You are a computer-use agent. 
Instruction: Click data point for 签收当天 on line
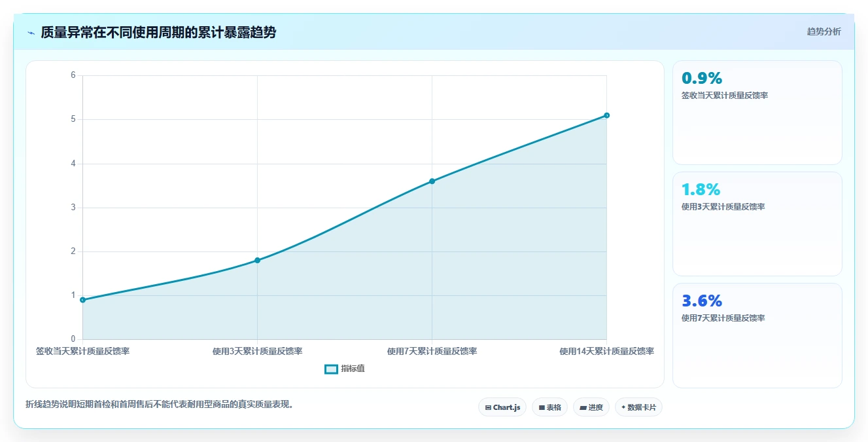(x=83, y=300)
